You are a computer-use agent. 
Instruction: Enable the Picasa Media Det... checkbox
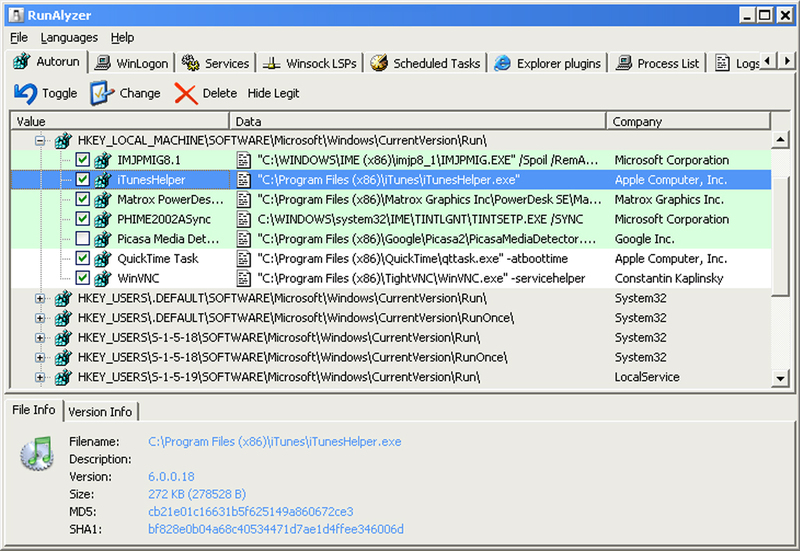coord(83,239)
